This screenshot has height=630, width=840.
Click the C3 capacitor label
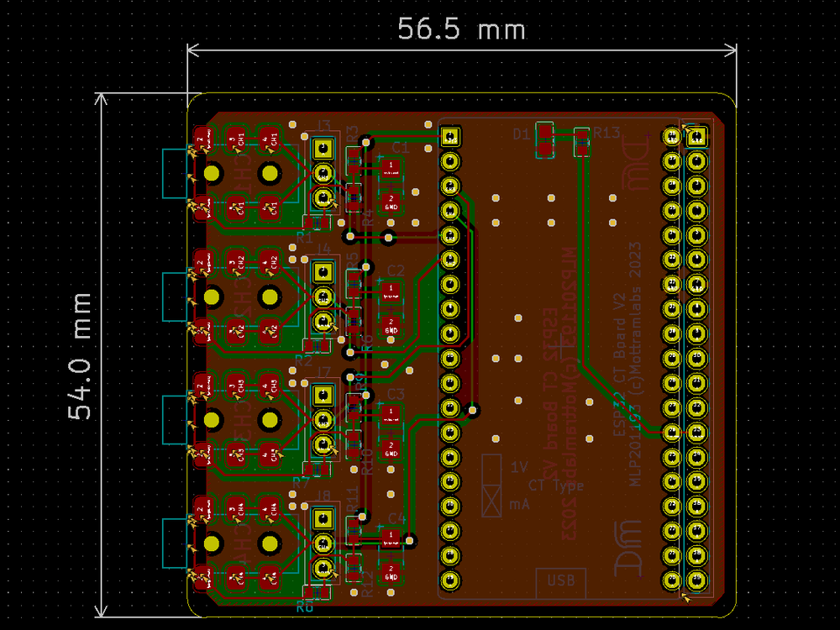click(x=396, y=394)
